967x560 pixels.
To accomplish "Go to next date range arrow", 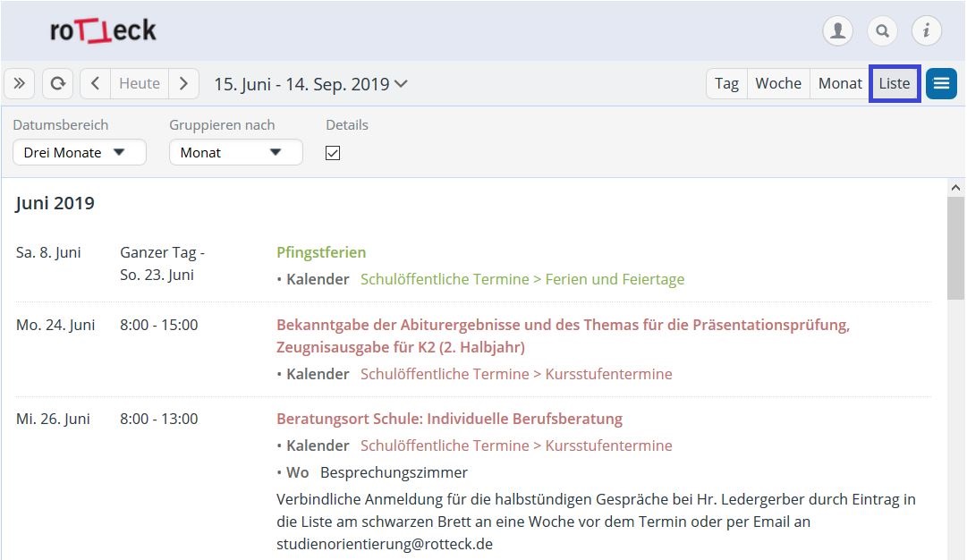I will click(x=183, y=83).
